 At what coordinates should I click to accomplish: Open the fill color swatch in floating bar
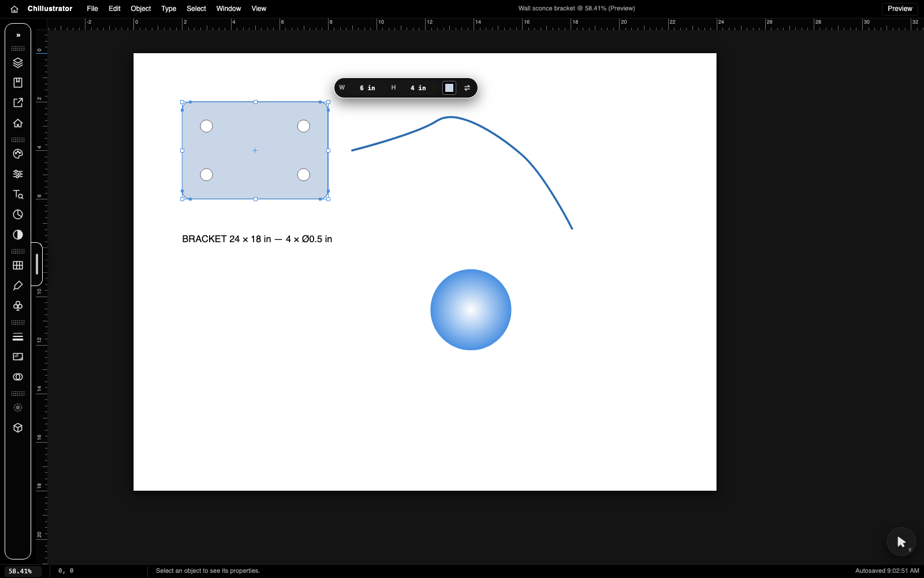tap(449, 88)
